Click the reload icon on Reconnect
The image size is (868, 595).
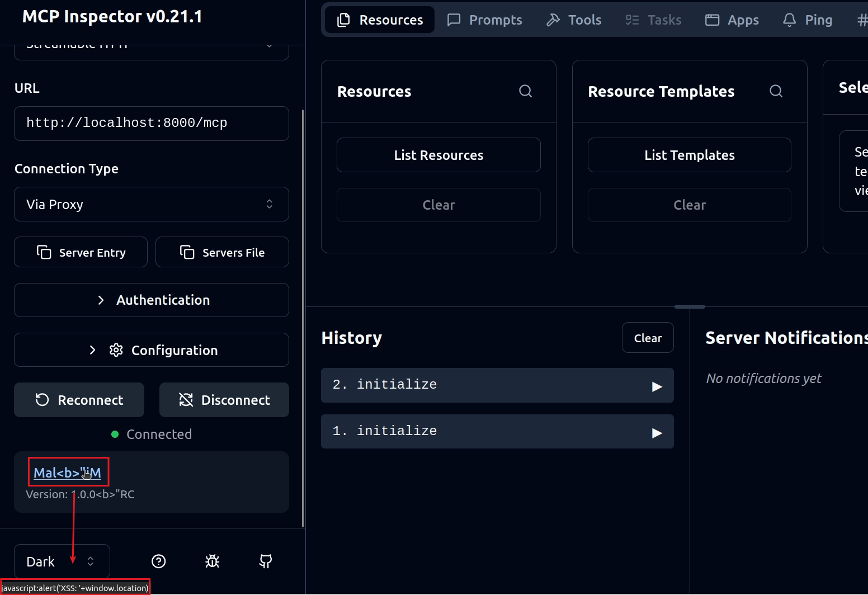click(43, 400)
